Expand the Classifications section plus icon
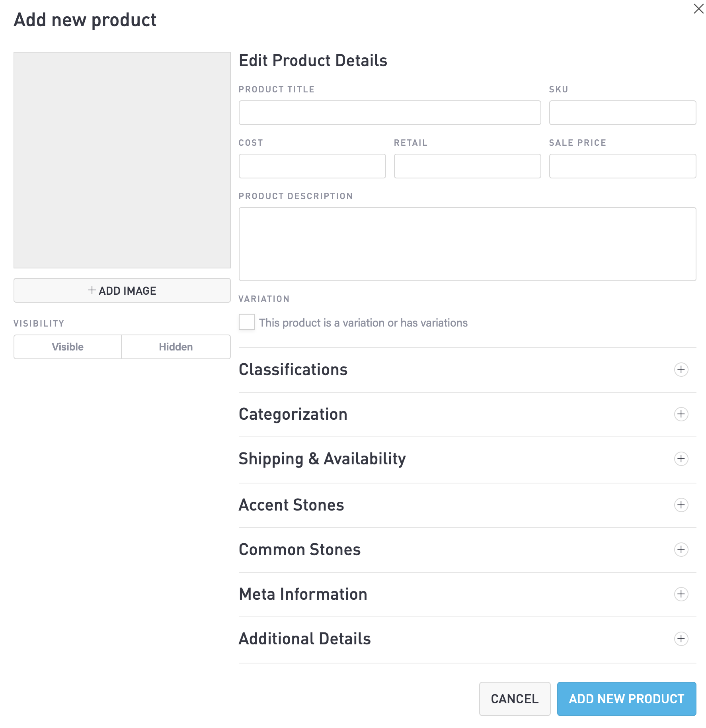The width and height of the screenshot is (706, 728). (681, 370)
